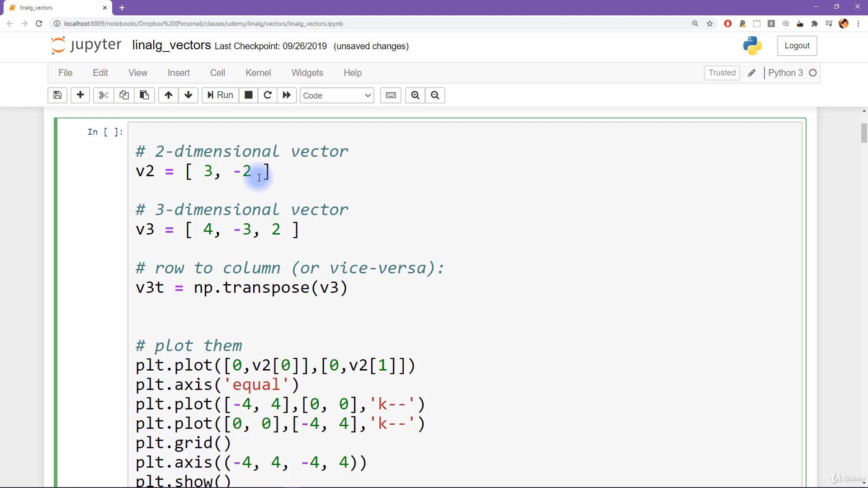The width and height of the screenshot is (868, 488).
Task: Open the Insert menu
Action: click(179, 73)
